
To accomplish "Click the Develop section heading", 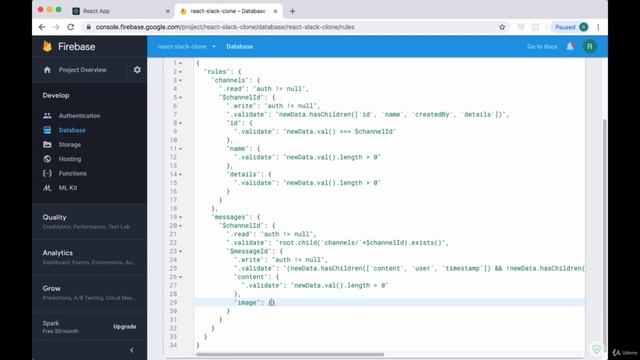I will click(x=56, y=96).
